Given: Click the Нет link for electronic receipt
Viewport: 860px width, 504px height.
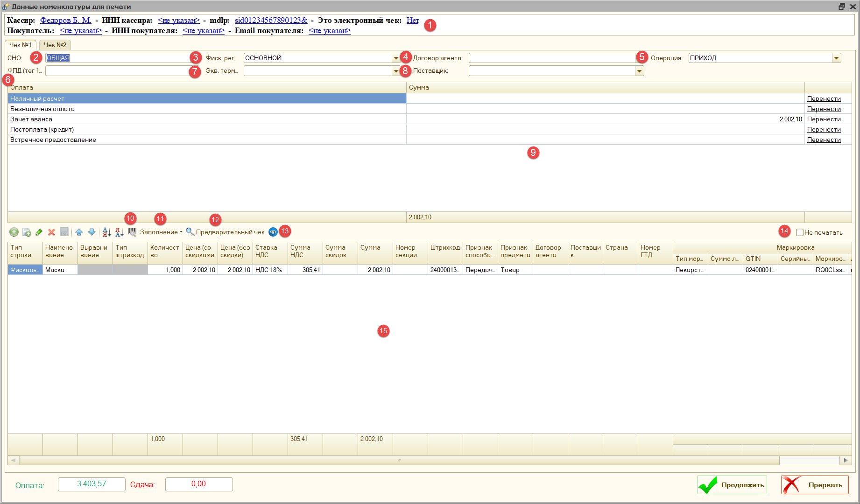Looking at the screenshot, I should 413,20.
